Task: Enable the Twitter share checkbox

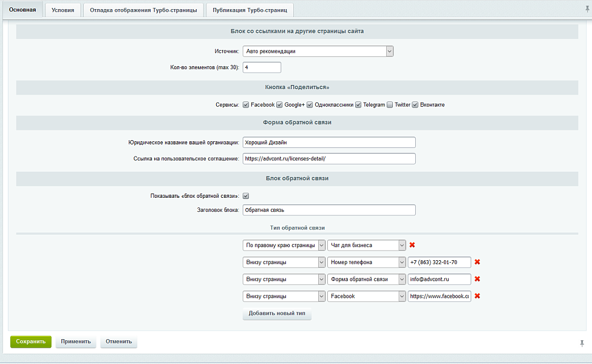Action: click(x=390, y=105)
